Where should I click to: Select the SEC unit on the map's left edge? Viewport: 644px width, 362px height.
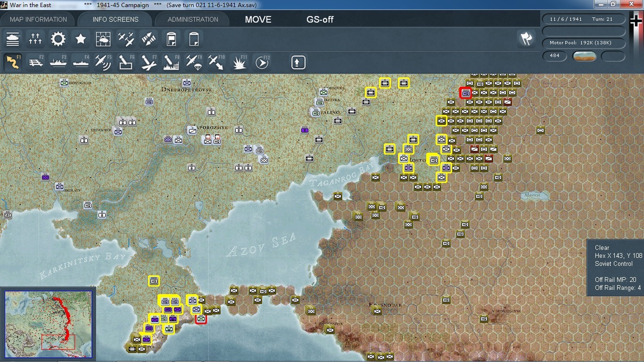tap(8, 214)
